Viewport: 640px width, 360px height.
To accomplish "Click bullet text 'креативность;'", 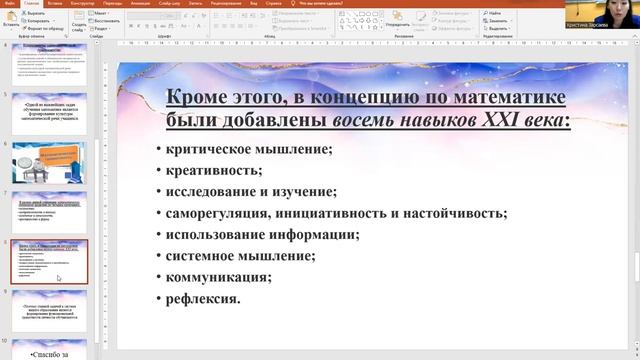I will 214,170.
